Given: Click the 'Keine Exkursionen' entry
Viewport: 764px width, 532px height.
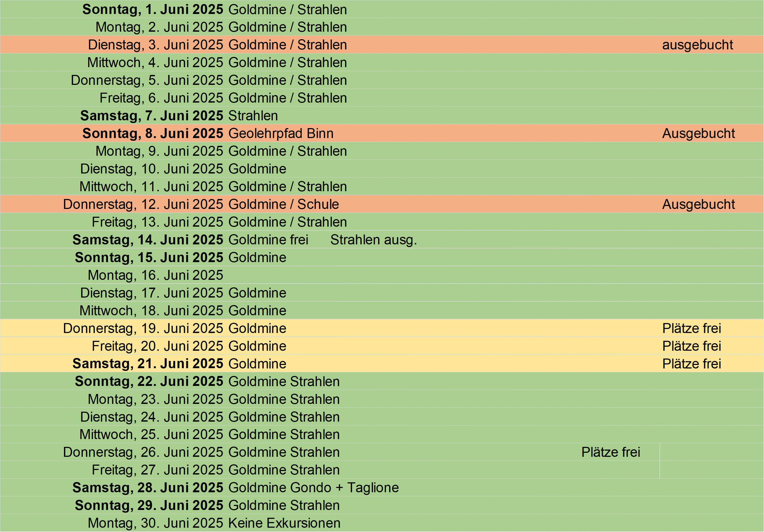Looking at the screenshot, I should point(284,523).
